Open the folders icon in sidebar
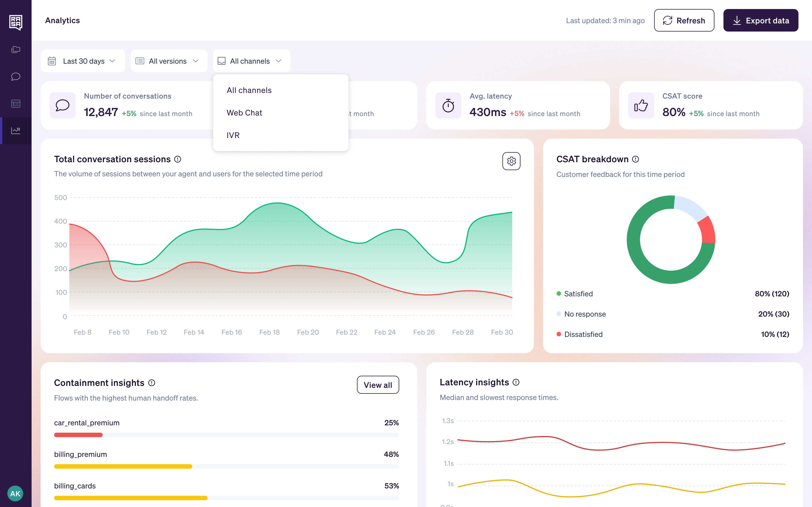This screenshot has height=507, width=812. pyautogui.click(x=16, y=50)
